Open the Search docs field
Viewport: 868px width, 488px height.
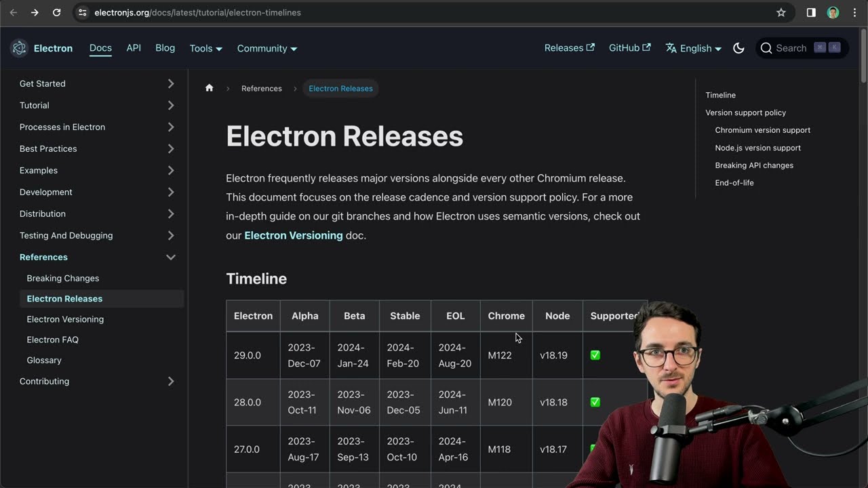pos(802,48)
